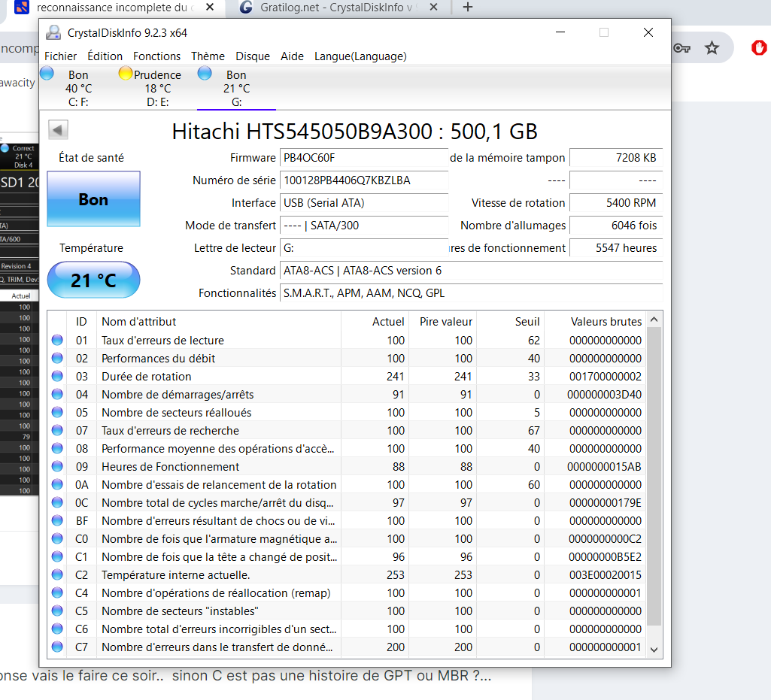This screenshot has height=700, width=771.
Task: Open the Fonctions menu
Action: 157,56
